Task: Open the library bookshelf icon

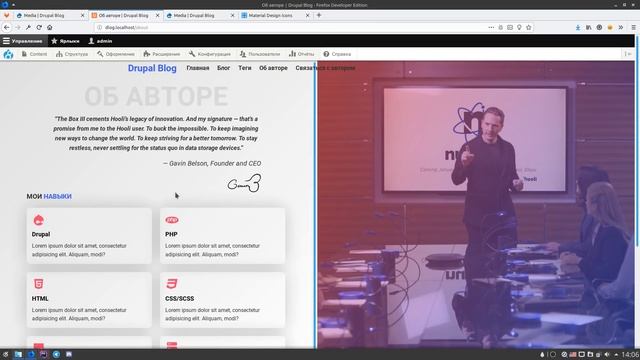Action: 589,27
